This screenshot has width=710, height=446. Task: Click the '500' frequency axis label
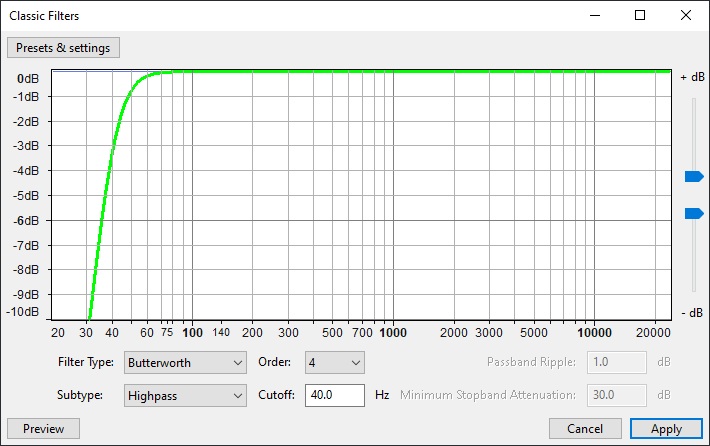(x=332, y=333)
